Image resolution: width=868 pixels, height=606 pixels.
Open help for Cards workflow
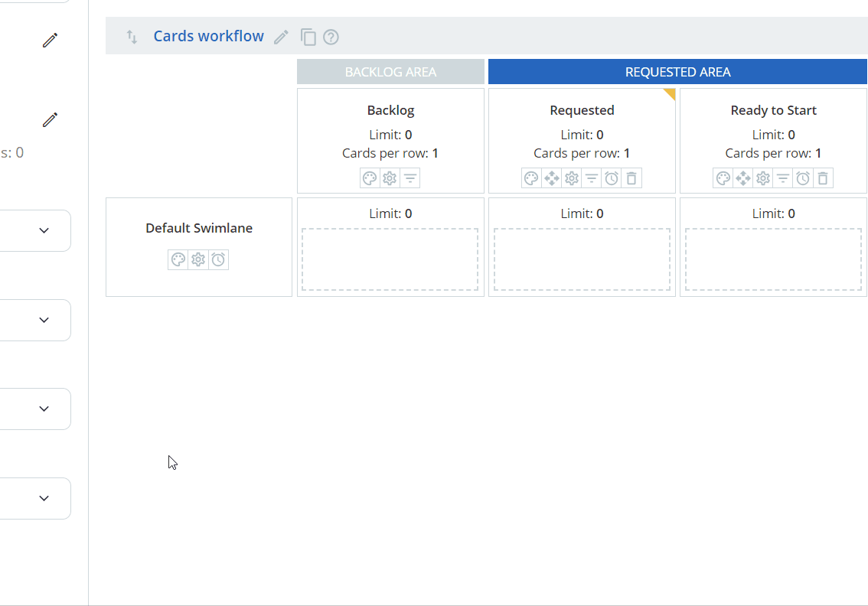tap(331, 36)
